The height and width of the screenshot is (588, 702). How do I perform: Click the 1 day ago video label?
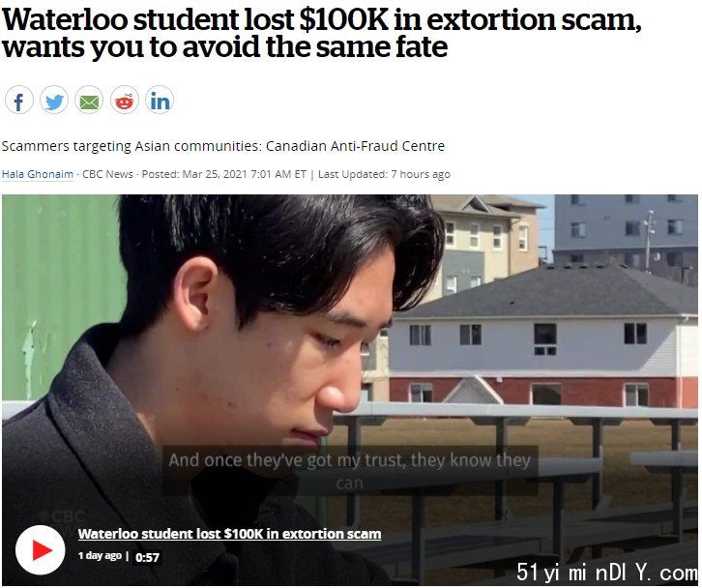[x=100, y=556]
